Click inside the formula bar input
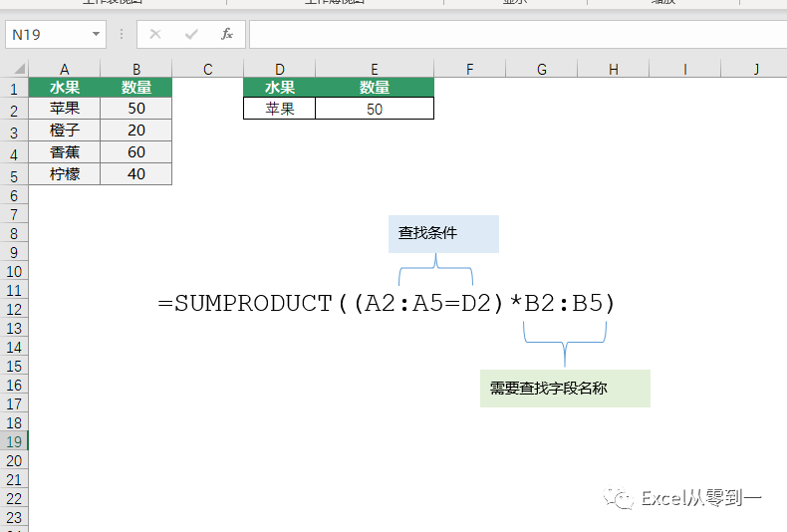787x532 pixels. point(518,34)
